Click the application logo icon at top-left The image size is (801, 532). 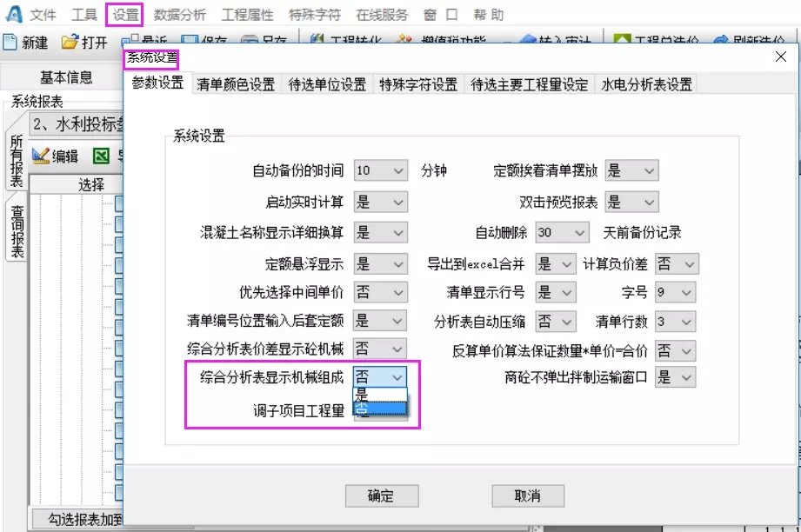10,15
